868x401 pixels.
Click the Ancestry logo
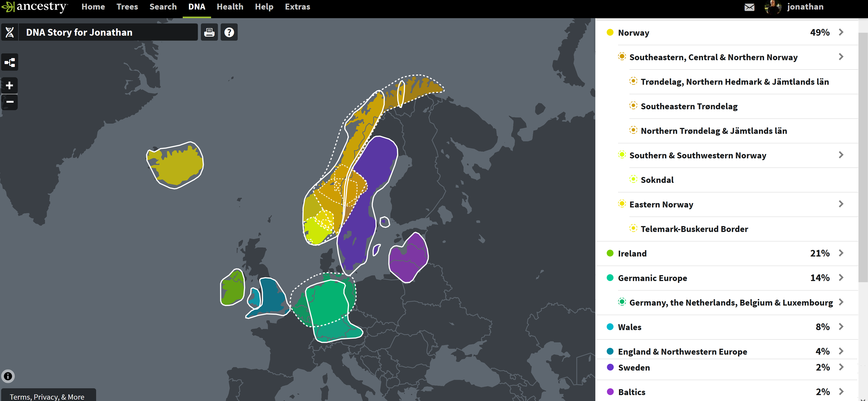35,7
